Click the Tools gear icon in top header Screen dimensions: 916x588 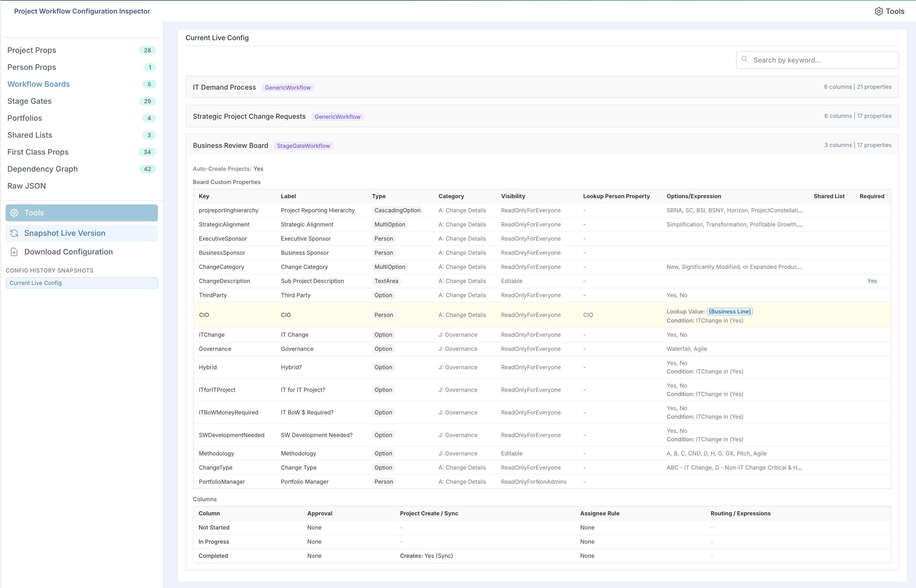click(x=879, y=12)
